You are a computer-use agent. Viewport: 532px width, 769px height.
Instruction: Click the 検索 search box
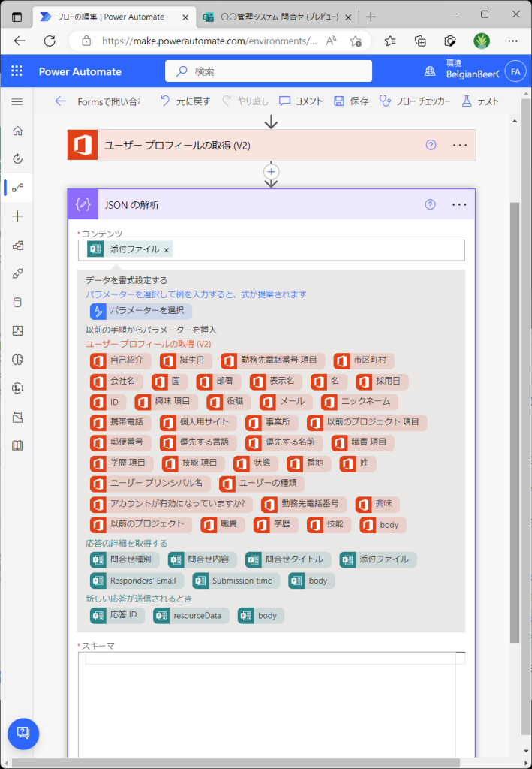pos(269,71)
